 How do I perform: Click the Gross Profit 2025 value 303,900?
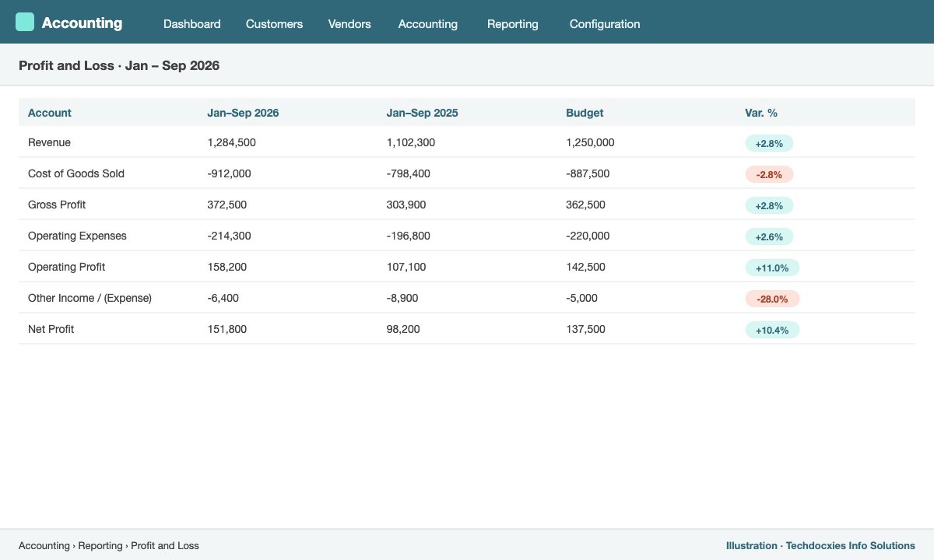406,205
